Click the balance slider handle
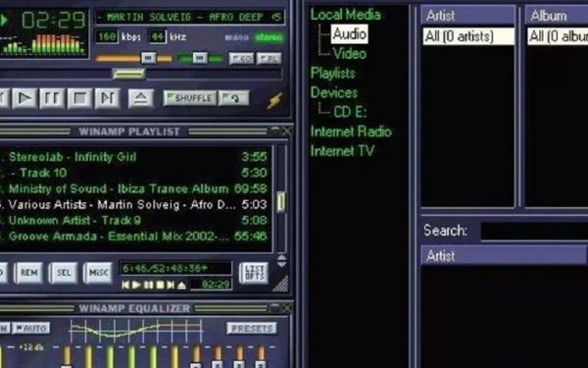This screenshot has height=368, width=588. pos(200,58)
